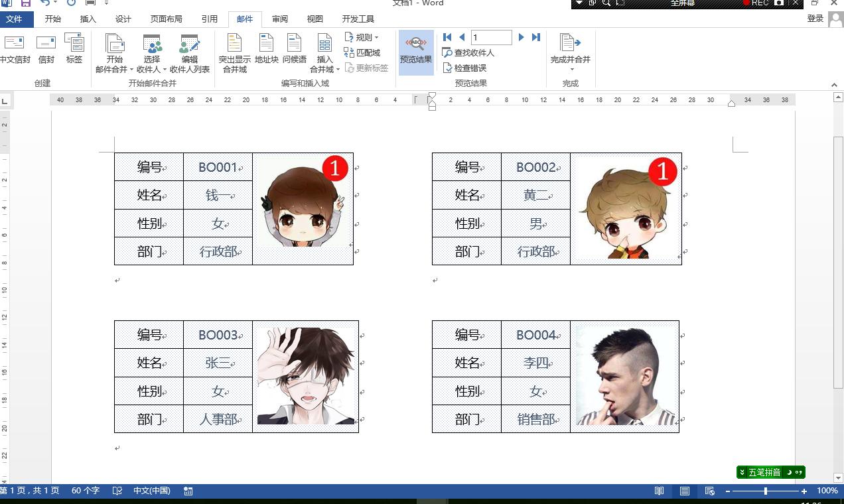
Task: Click 登录 to sign in
Action: (815, 19)
